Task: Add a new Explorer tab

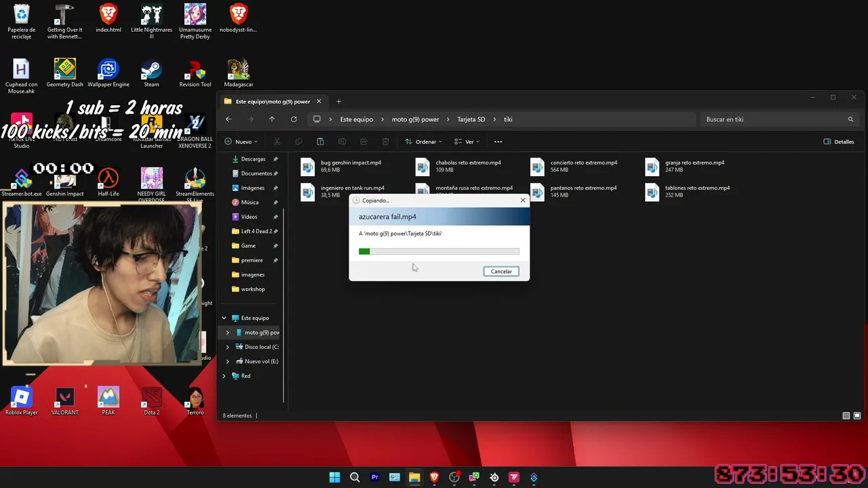Action: [x=339, y=102]
